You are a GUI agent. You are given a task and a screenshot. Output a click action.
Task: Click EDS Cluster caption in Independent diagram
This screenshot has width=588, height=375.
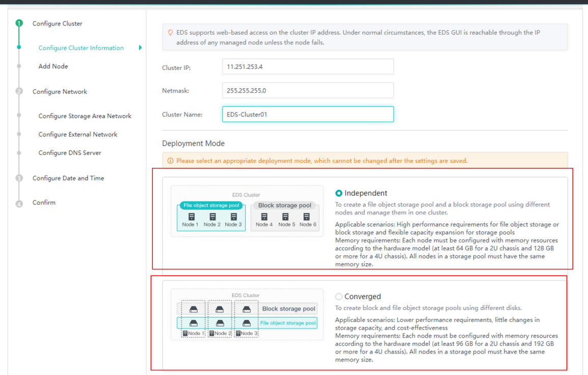pyautogui.click(x=246, y=195)
